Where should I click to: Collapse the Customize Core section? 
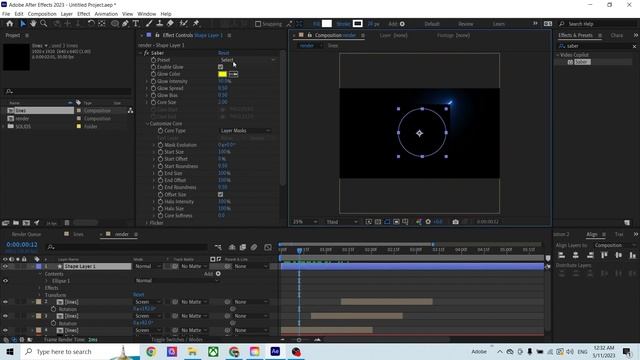click(x=147, y=124)
